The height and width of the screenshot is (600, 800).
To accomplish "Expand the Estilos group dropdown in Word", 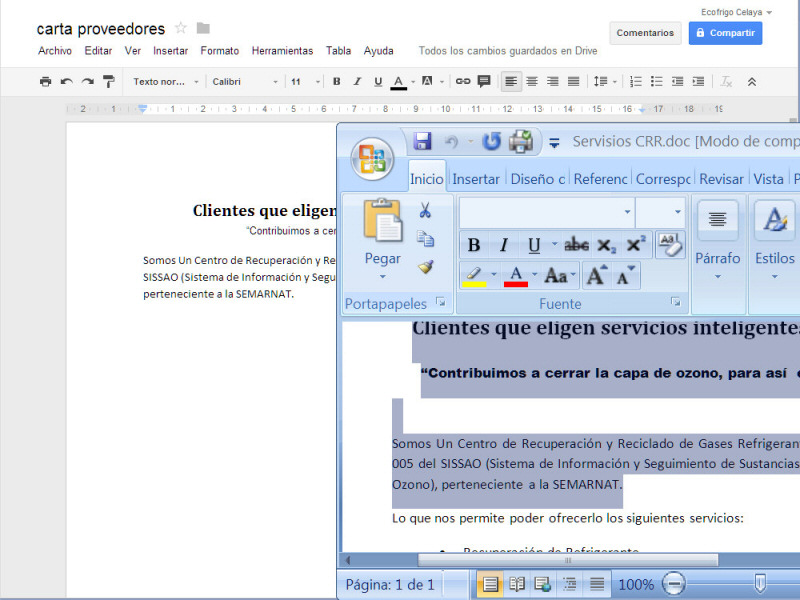I will click(x=774, y=277).
